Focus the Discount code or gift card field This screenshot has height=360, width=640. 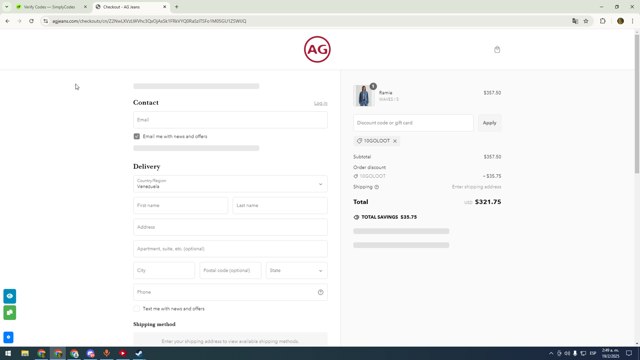(413, 122)
